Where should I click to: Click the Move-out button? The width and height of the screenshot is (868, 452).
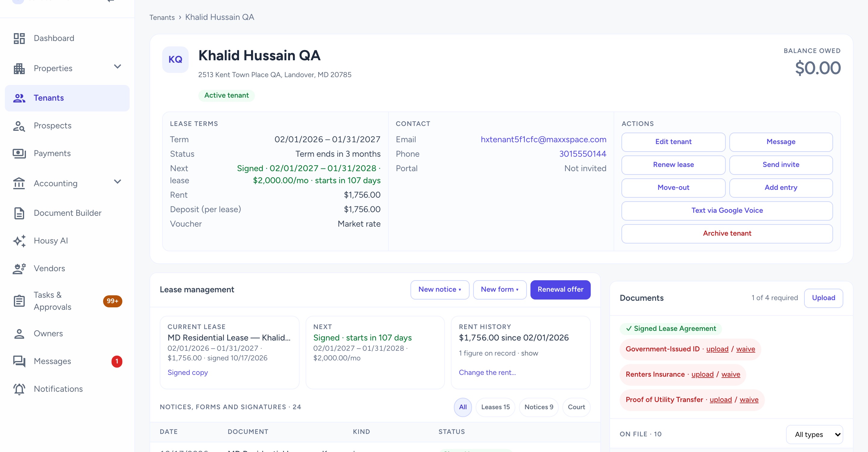tap(673, 188)
